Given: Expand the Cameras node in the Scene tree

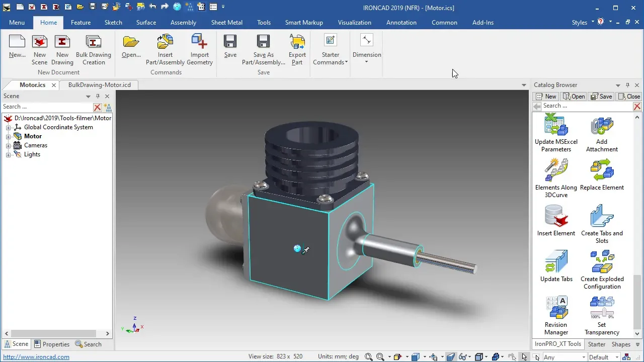Looking at the screenshot, I should coord(8,145).
